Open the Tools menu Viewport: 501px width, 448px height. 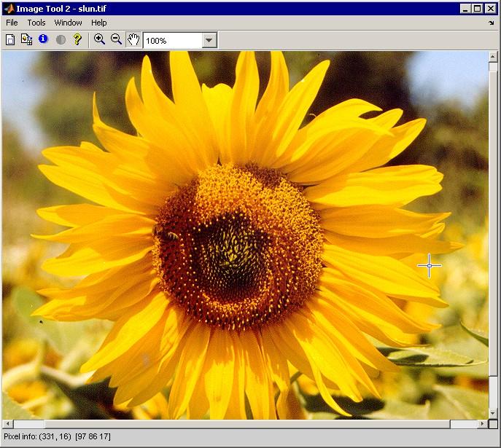[x=36, y=23]
